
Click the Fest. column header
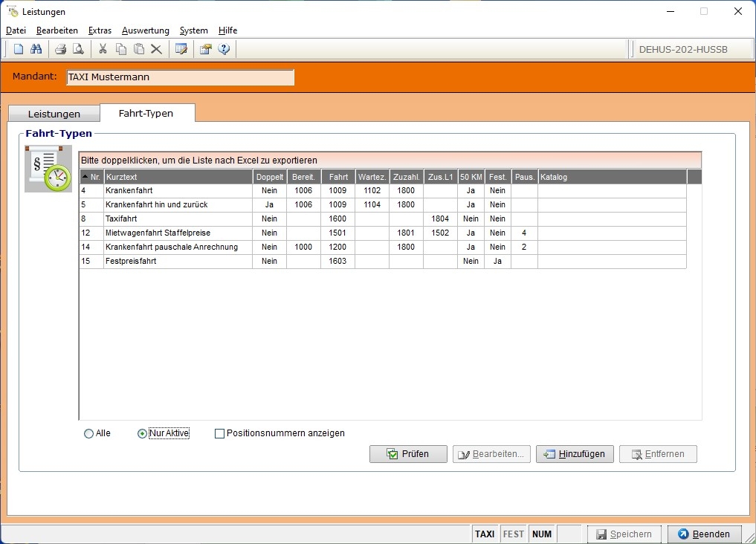(497, 177)
